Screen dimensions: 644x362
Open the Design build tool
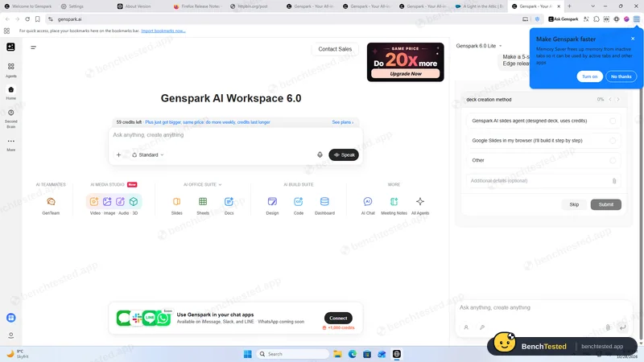pyautogui.click(x=272, y=206)
